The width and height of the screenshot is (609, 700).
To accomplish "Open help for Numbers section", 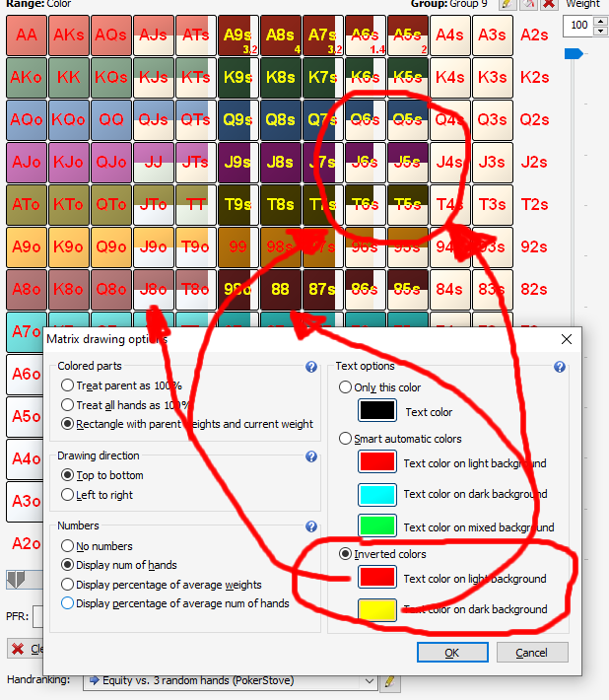I will [x=311, y=526].
